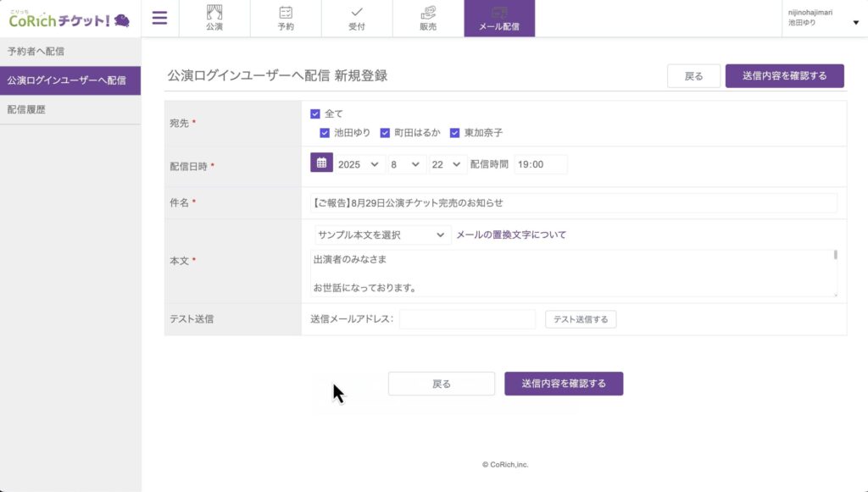Open the calendar date picker icon
This screenshot has width=868, height=492.
click(321, 163)
